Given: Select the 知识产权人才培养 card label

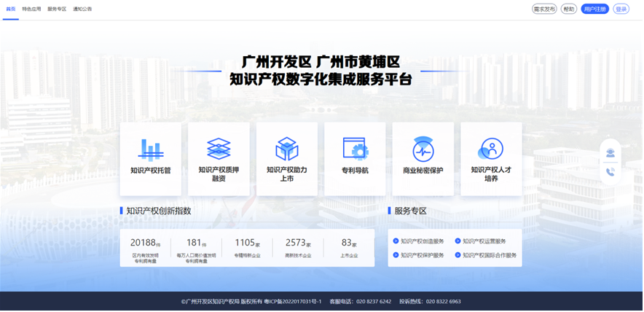Looking at the screenshot, I should pyautogui.click(x=491, y=174).
